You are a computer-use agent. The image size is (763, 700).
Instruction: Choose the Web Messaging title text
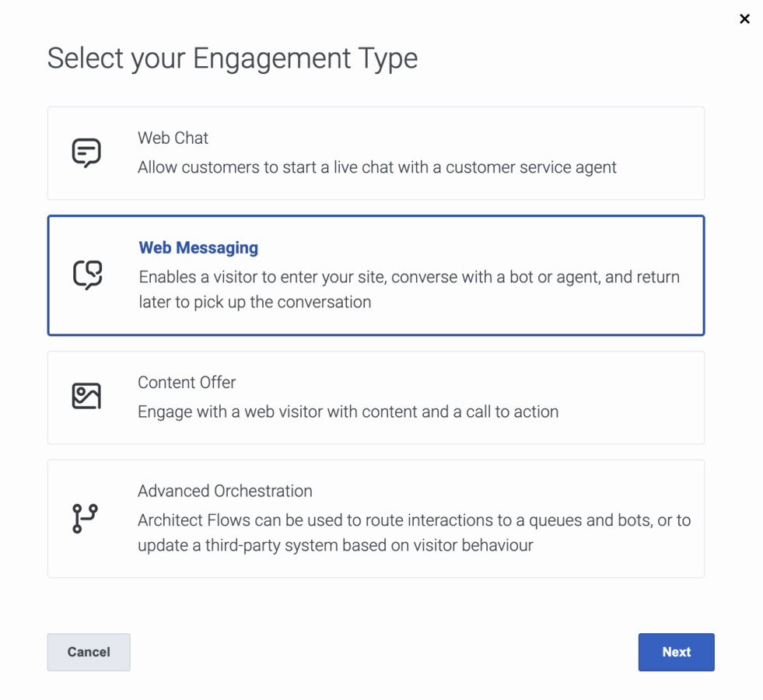click(198, 247)
